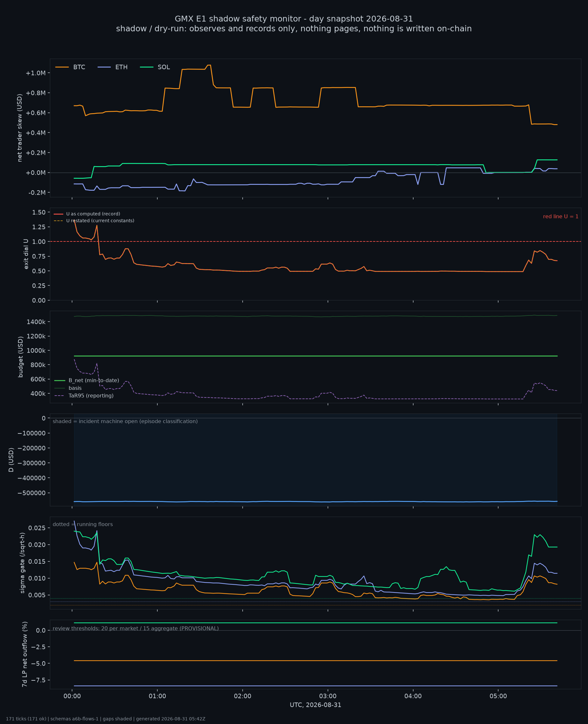Click the '1400k' budget tick label
This screenshot has height=724, width=588.
tap(36, 322)
